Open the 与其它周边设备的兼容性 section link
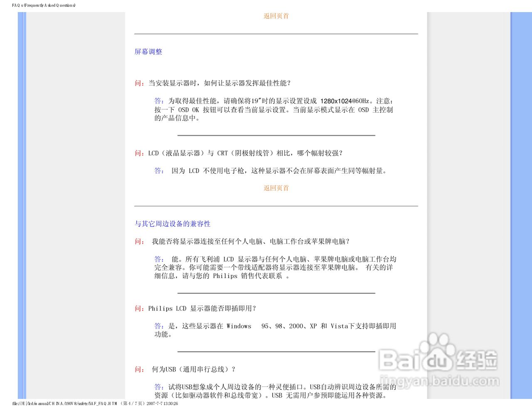 pyautogui.click(x=172, y=224)
